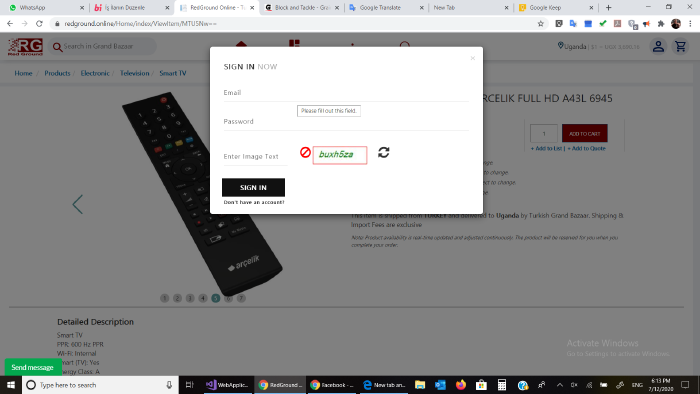
Task: Click the Add to List link
Action: (x=546, y=148)
